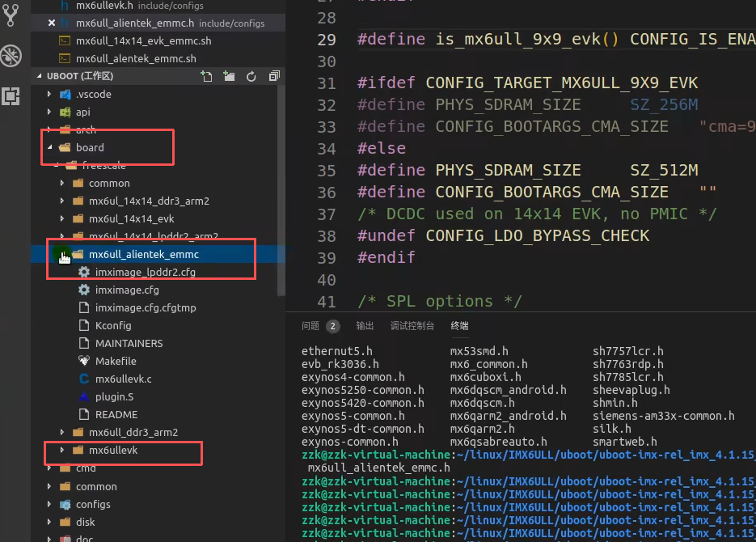
Task: Click the C icon of mx6ullevk.c
Action: pyautogui.click(x=84, y=379)
